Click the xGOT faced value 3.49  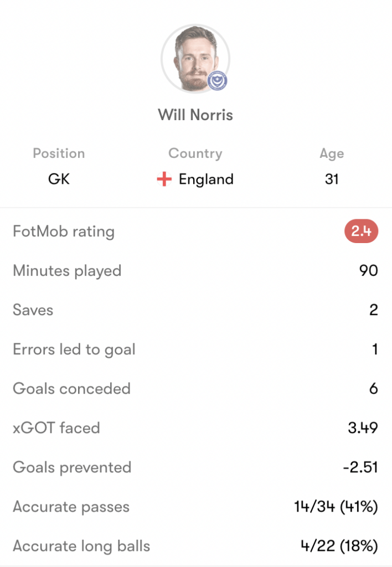(363, 428)
